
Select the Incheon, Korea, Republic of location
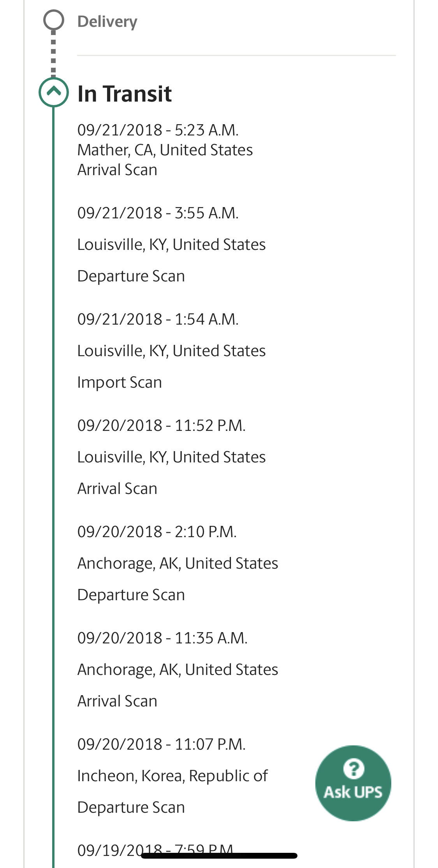tap(172, 776)
